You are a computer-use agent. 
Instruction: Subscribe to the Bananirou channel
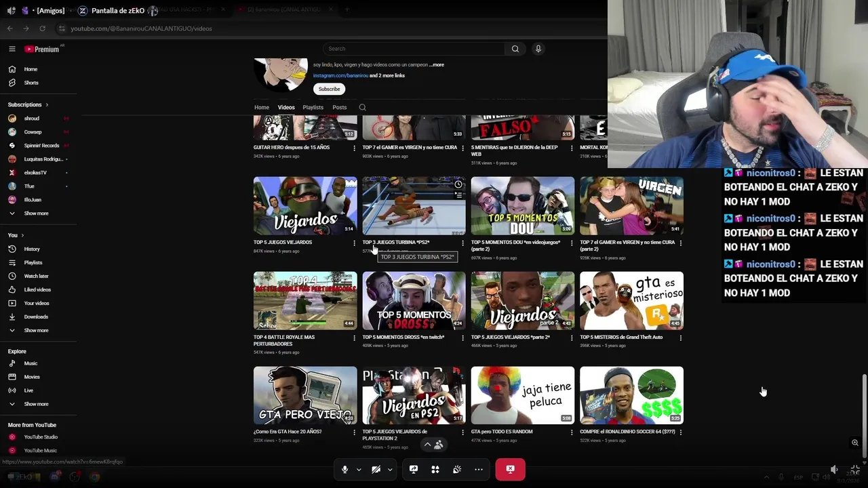329,89
